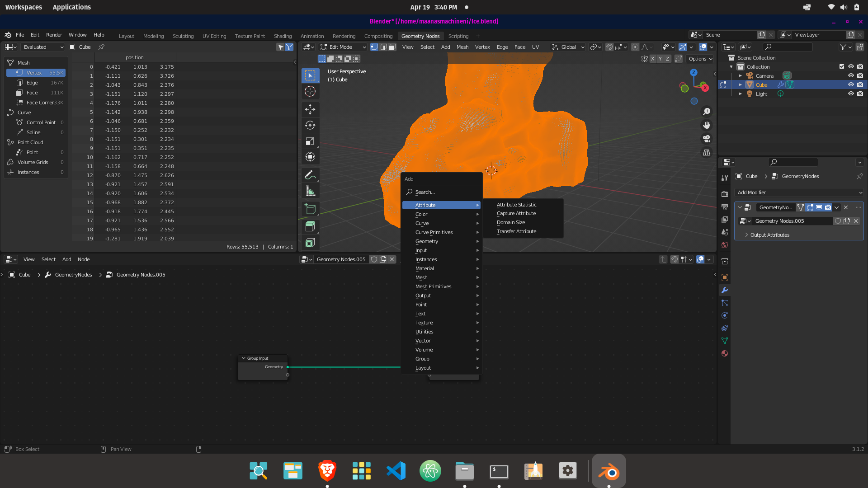Open the Physics properties tab

pyautogui.click(x=725, y=315)
